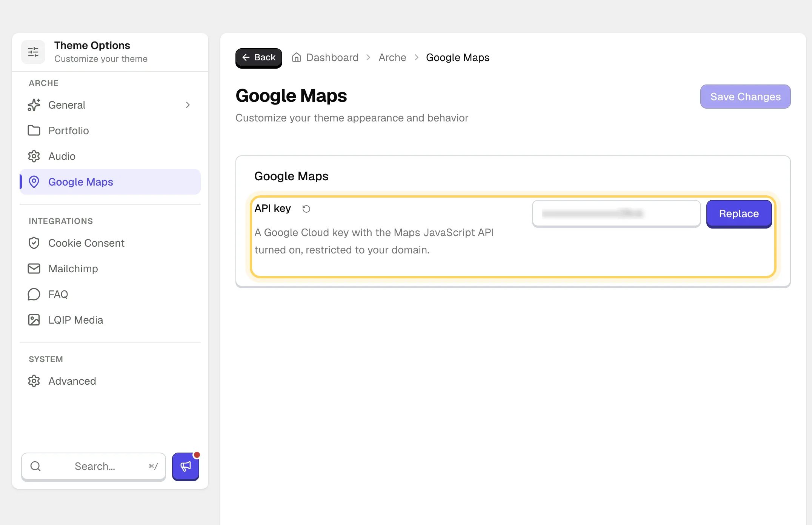This screenshot has height=525, width=812.
Task: Open the LQIP Media settings
Action: [110, 320]
